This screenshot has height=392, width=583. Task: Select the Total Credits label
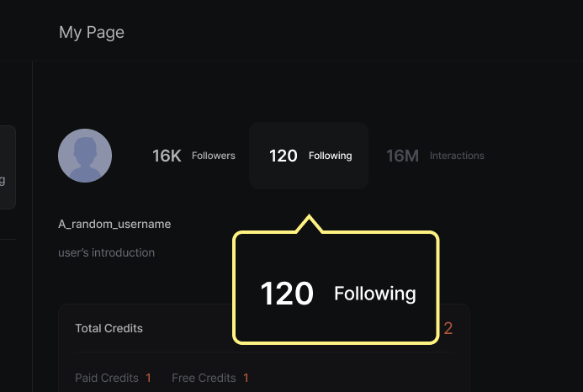(x=109, y=328)
